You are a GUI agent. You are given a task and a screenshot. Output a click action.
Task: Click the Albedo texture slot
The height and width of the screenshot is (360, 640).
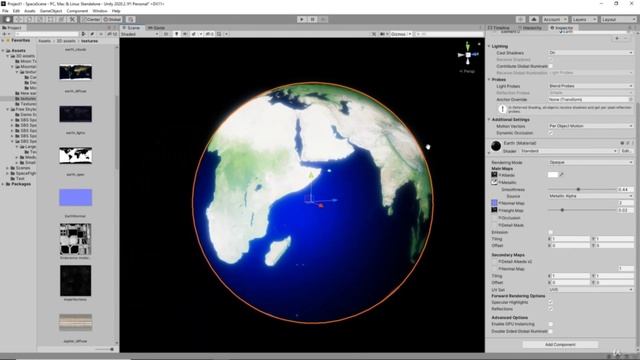pyautogui.click(x=494, y=175)
